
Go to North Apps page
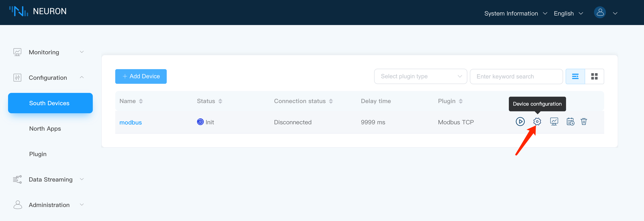click(x=45, y=129)
